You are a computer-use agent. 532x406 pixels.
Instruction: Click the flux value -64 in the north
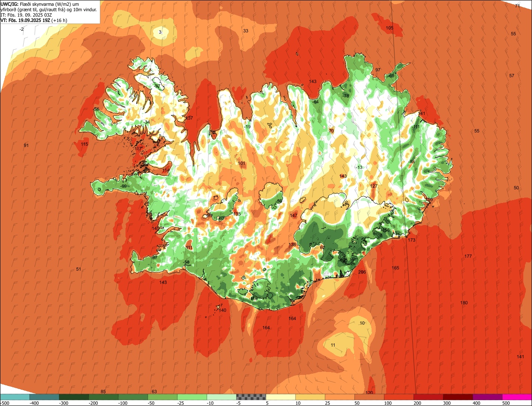315,102
